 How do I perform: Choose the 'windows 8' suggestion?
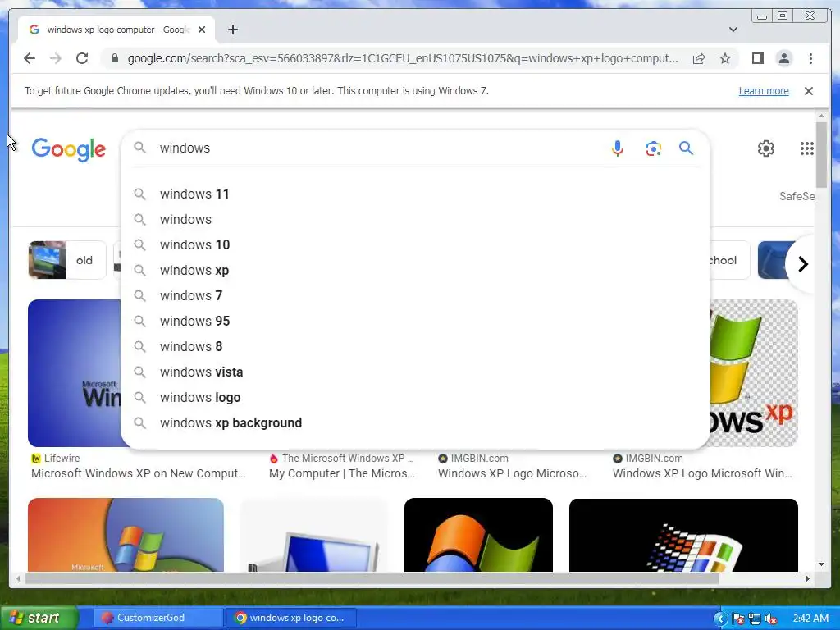point(415,347)
